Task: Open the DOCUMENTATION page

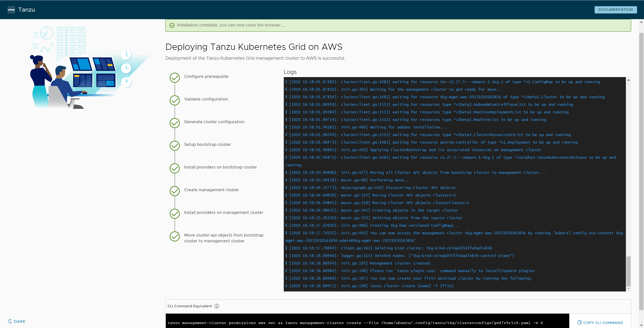Action: tap(615, 10)
